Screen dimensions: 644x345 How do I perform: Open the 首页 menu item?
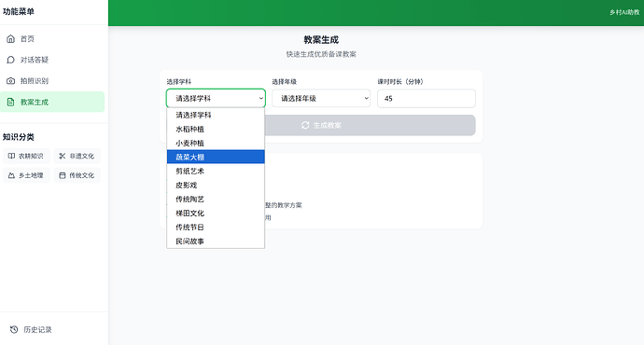pos(52,39)
